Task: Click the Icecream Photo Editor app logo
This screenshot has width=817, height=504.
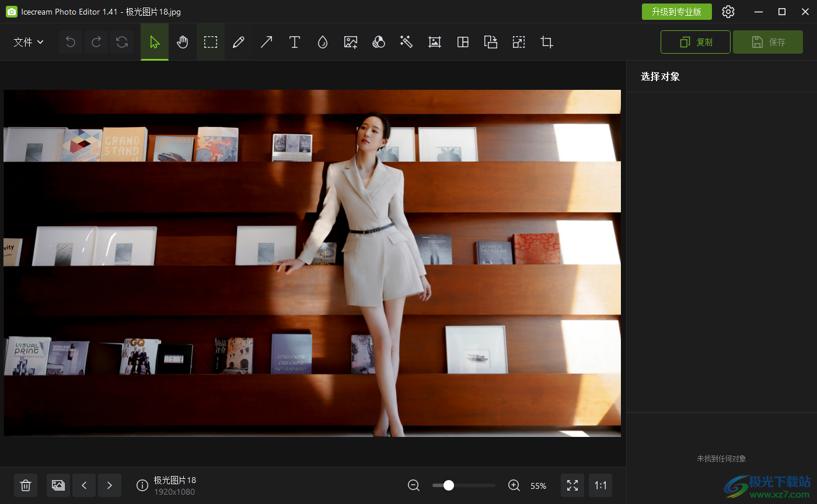Action: click(x=11, y=12)
